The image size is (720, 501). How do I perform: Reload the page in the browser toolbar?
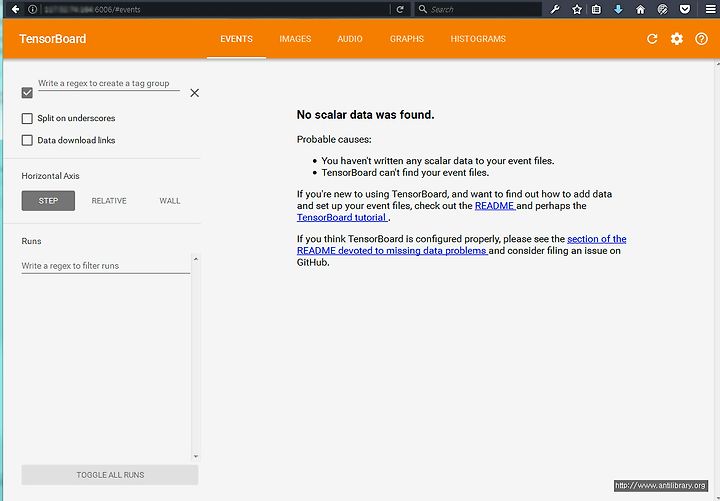click(x=400, y=9)
